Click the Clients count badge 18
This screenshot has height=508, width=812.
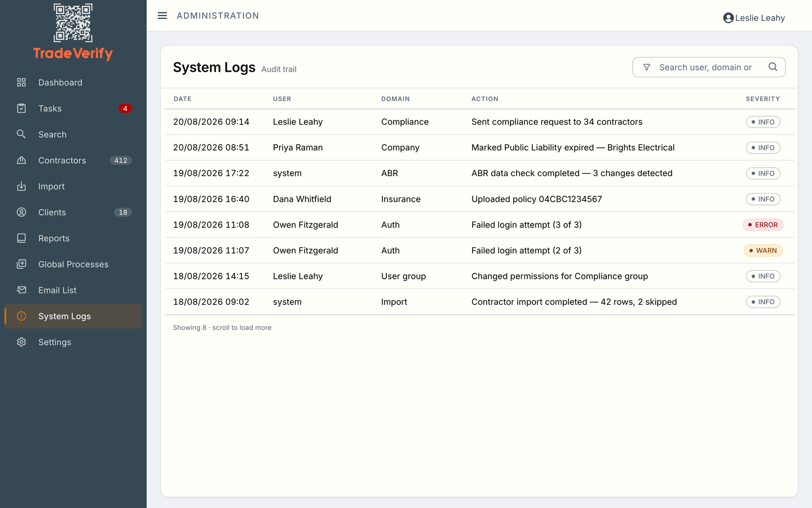123,212
